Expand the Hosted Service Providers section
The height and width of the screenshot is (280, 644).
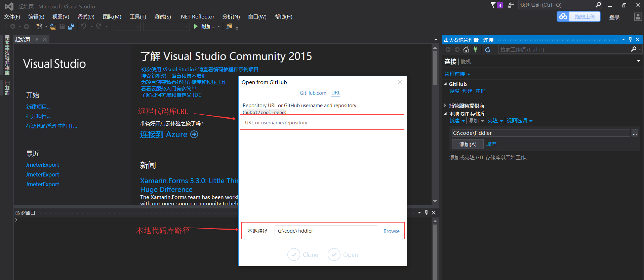(445, 106)
